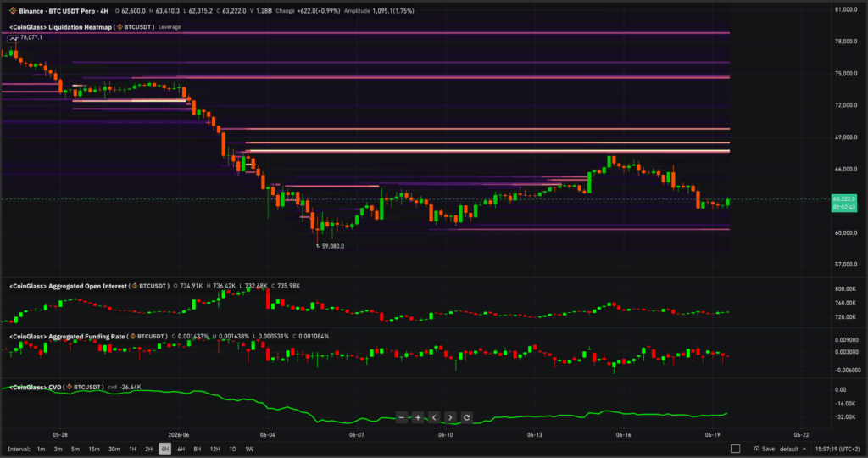Select the 30m interval
This screenshot has height=458, width=868.
(114, 449)
